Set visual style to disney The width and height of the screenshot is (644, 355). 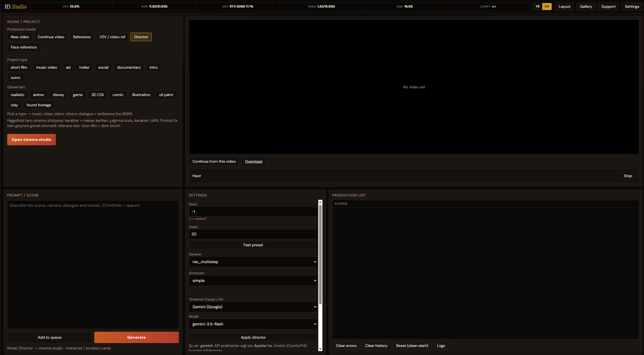click(58, 95)
